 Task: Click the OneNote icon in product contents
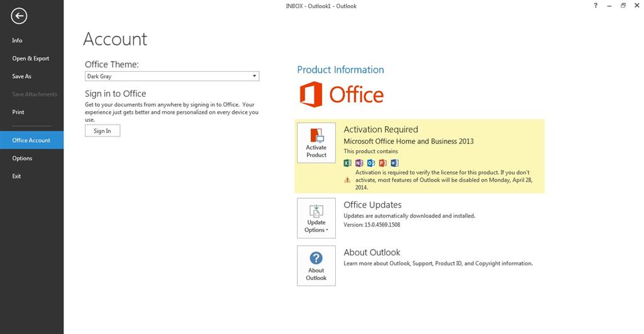pos(359,163)
